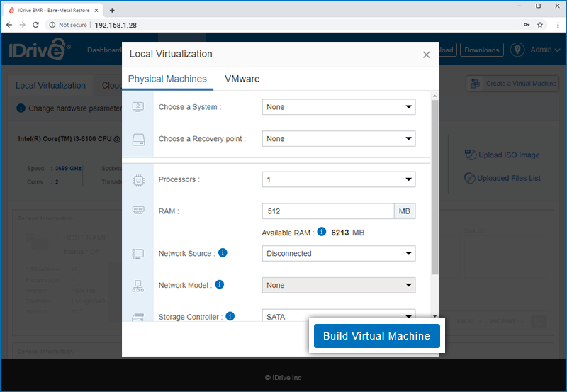The height and width of the screenshot is (392, 567).
Task: Click the Create a Virtual Machine icon
Action: tap(475, 84)
